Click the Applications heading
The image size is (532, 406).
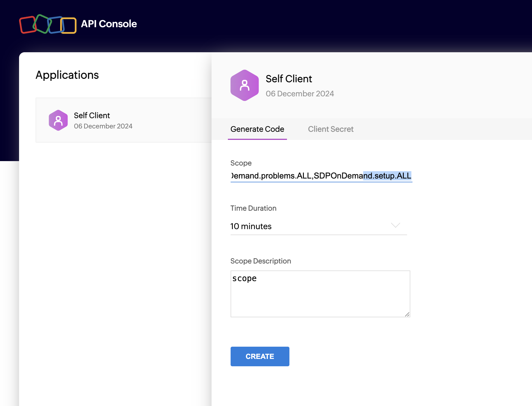click(x=67, y=75)
